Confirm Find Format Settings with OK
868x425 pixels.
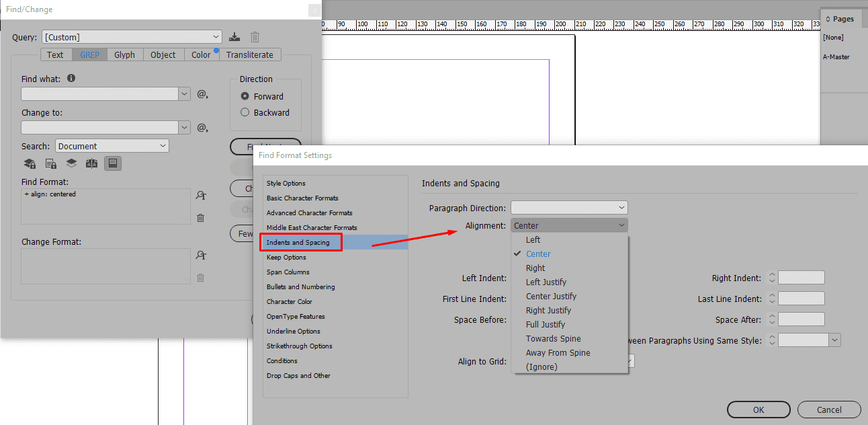[x=758, y=410]
